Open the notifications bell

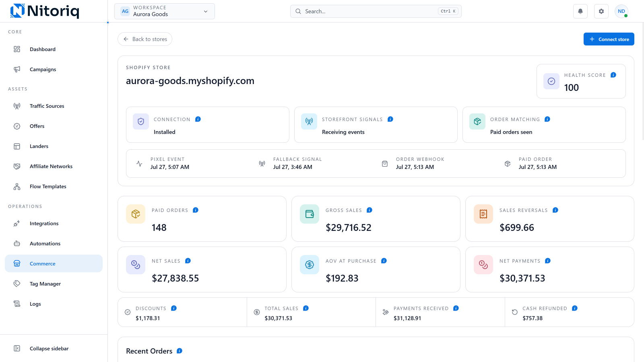coord(580,11)
